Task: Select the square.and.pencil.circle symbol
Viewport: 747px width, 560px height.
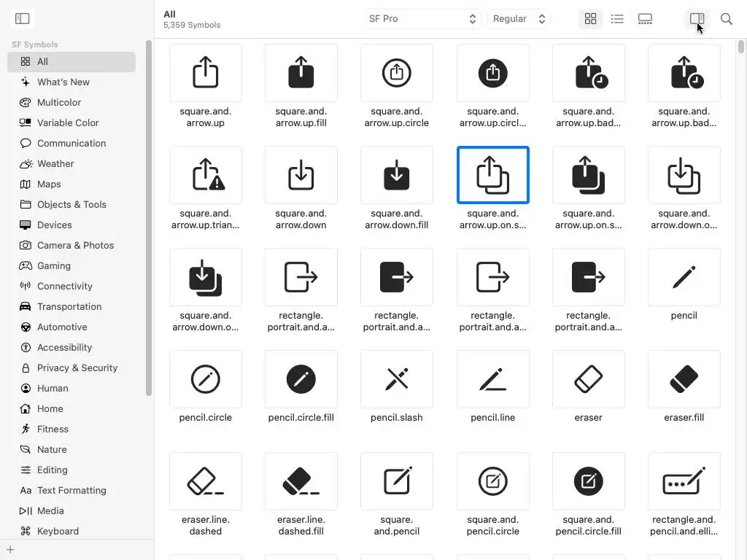Action: (x=493, y=481)
